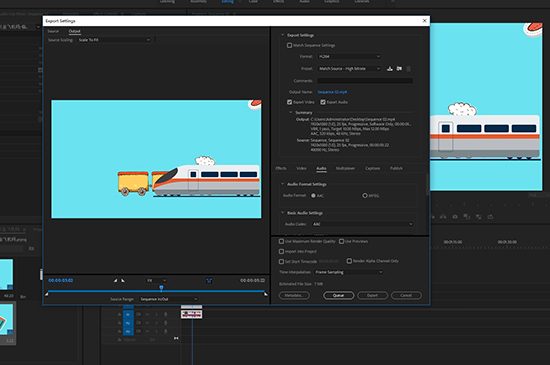
Task: Select the A1 track target in timeline
Action: pyautogui.click(x=128, y=315)
